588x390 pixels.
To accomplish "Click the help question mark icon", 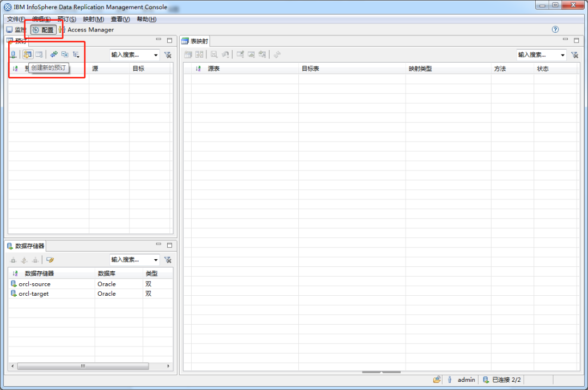I will (555, 29).
